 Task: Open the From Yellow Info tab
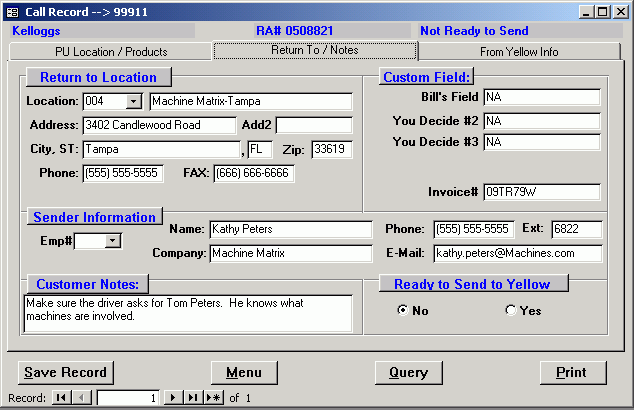pos(519,52)
